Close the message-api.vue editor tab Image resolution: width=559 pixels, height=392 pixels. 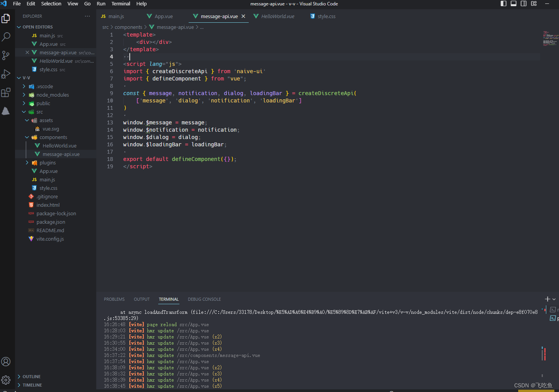[x=243, y=16]
